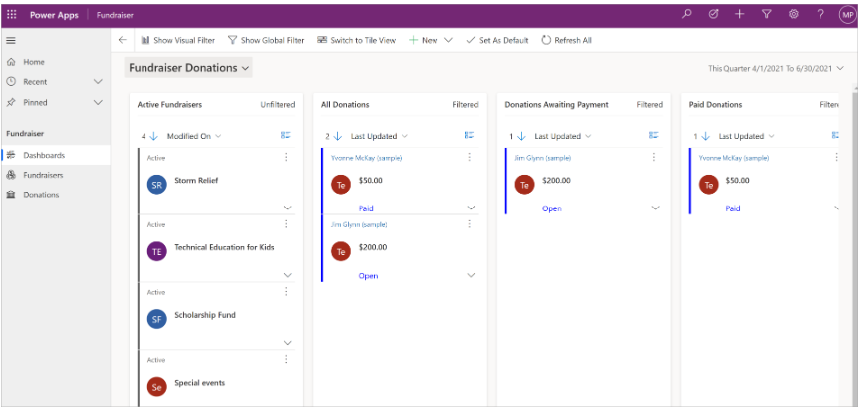This screenshot has height=416, width=868.
Task: Open more options on All Donations $50.00 card
Action: (x=470, y=158)
